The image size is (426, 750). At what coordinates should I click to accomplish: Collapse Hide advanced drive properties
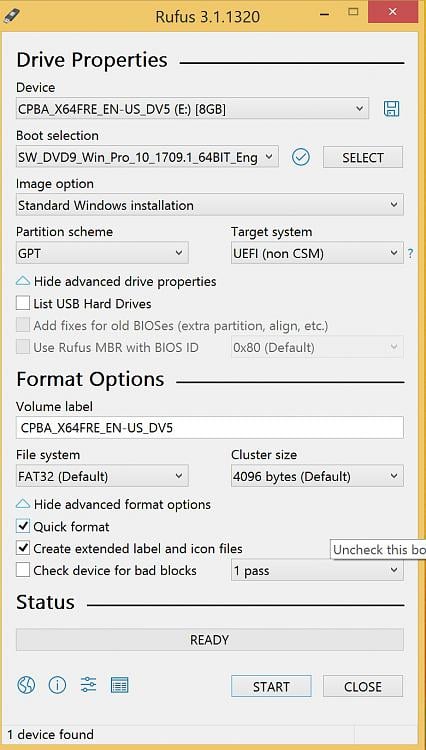pyautogui.click(x=116, y=281)
